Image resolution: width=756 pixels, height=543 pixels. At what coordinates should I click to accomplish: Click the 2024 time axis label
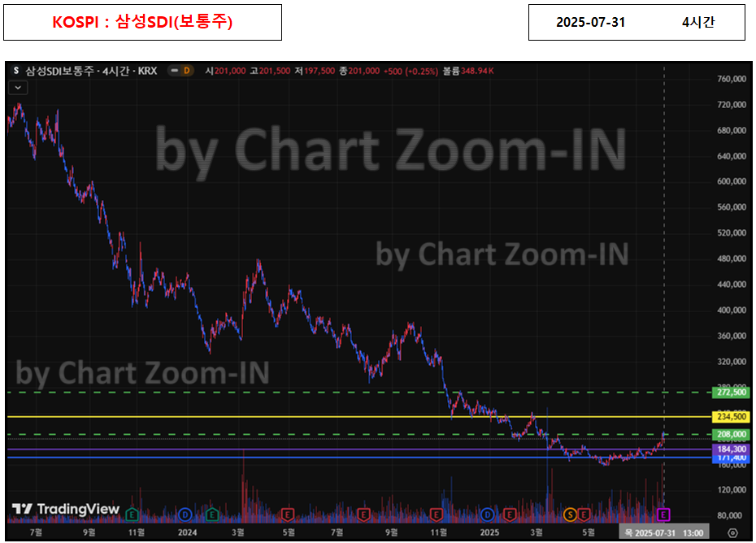(x=188, y=532)
